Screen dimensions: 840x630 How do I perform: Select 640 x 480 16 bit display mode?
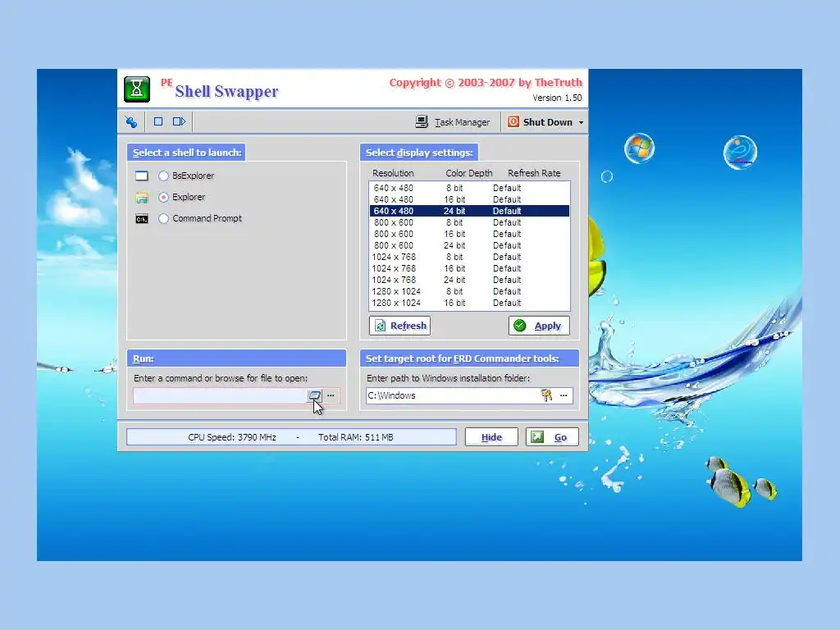pyautogui.click(x=469, y=199)
